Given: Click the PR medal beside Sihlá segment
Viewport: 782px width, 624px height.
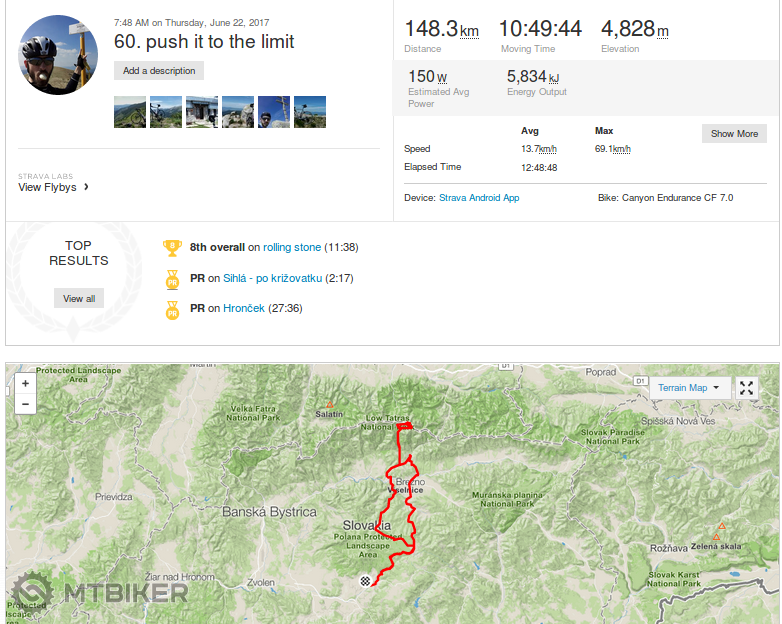Looking at the screenshot, I should (x=172, y=278).
